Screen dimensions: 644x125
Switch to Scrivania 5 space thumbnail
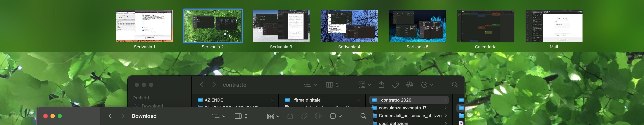pos(417,26)
